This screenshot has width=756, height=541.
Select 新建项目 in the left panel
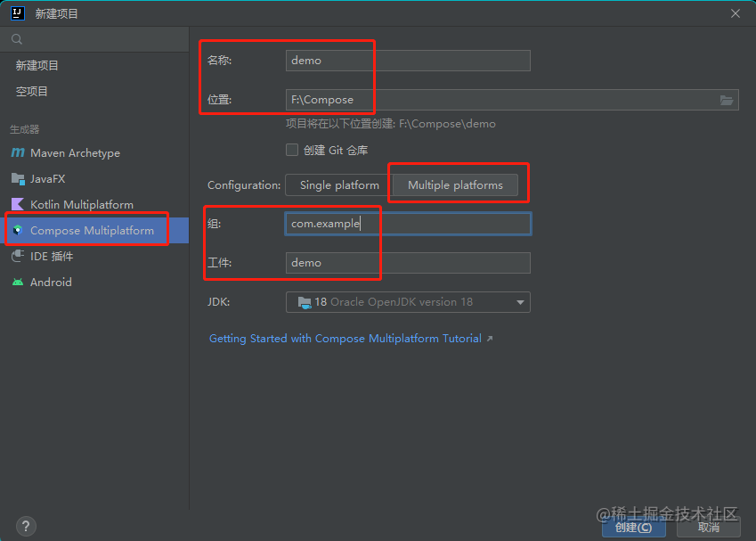tap(38, 65)
